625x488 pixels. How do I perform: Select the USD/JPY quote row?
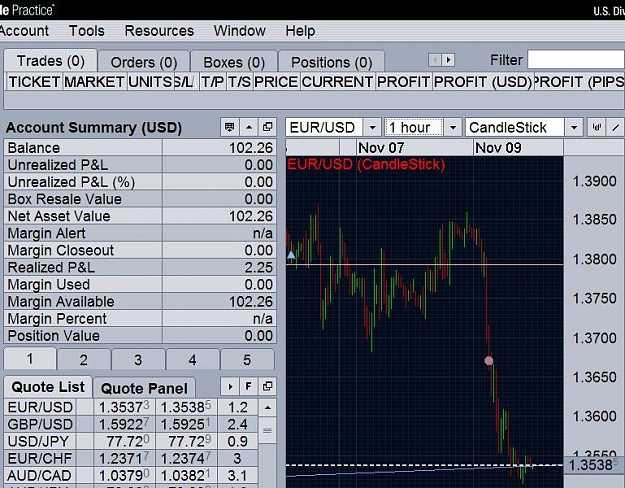pyautogui.click(x=131, y=441)
